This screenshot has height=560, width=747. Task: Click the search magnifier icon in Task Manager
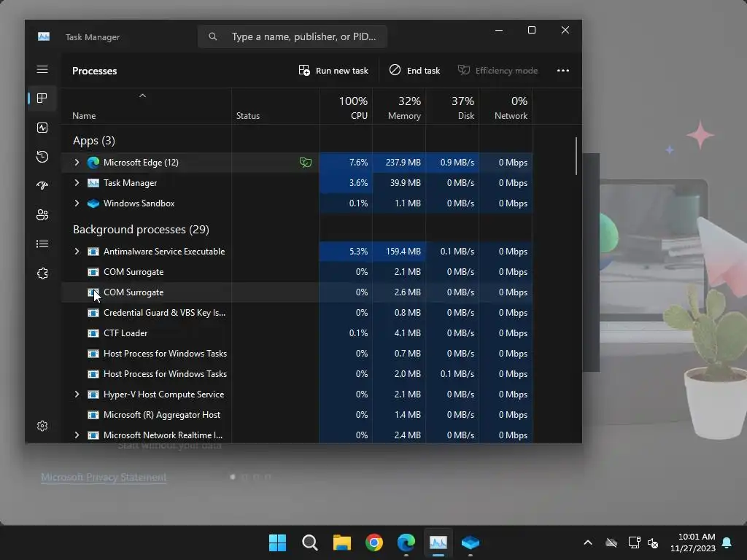click(213, 36)
